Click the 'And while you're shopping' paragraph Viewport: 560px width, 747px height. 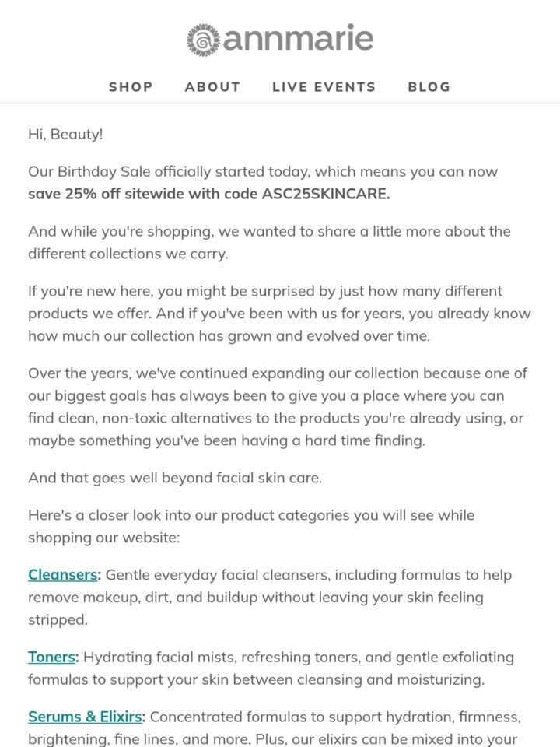tap(270, 243)
